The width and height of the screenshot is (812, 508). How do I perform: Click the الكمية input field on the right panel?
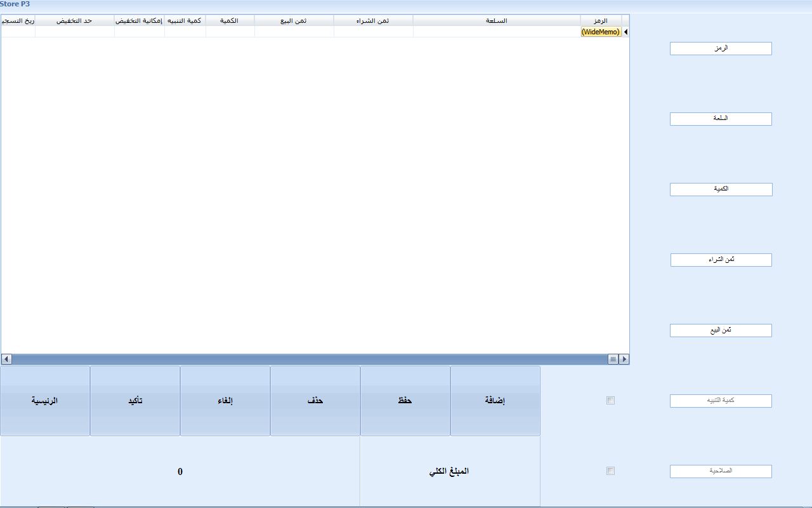tap(721, 189)
